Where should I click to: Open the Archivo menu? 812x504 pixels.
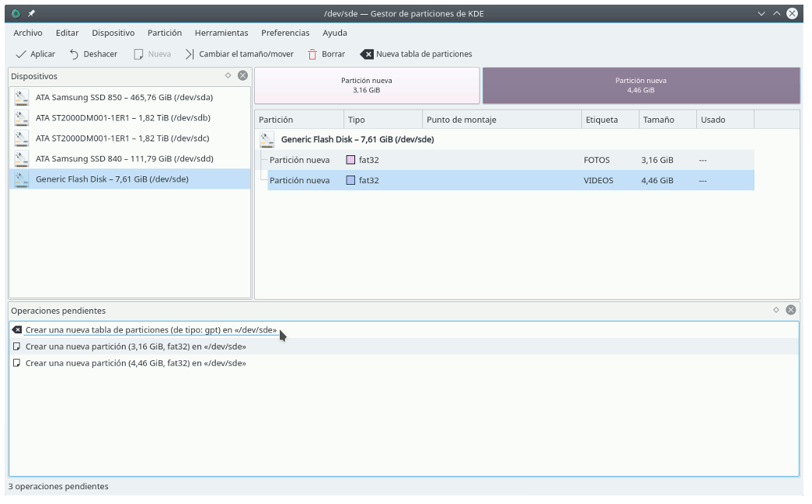pyautogui.click(x=28, y=33)
